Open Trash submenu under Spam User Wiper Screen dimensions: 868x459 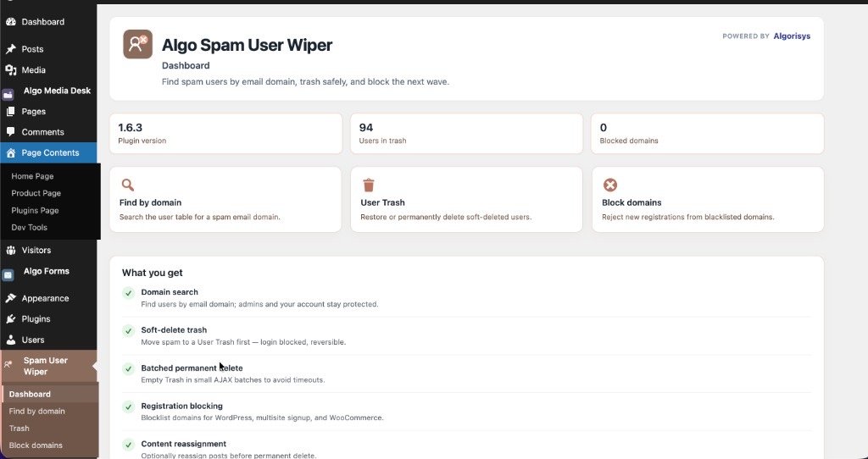[x=19, y=429]
